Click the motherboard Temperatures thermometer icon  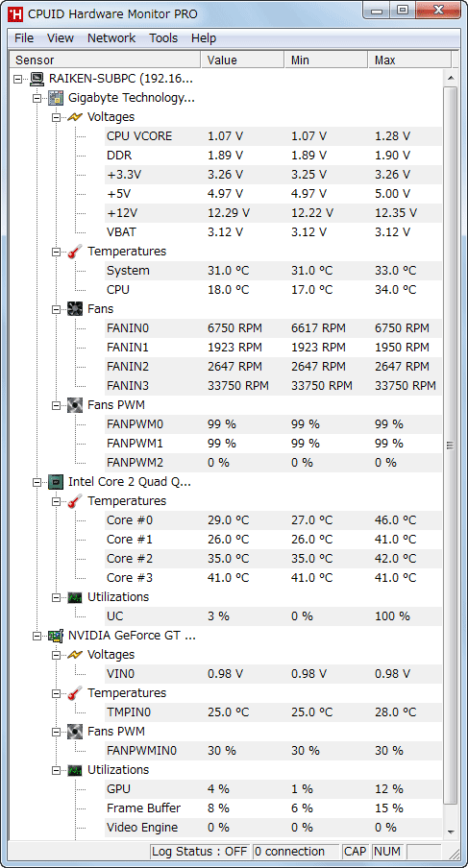click(75, 252)
